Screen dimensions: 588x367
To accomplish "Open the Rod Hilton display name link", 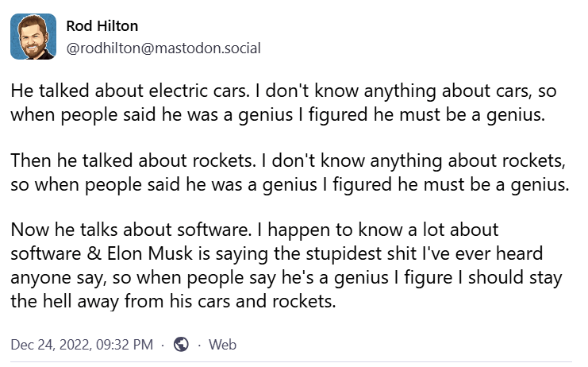I will pyautogui.click(x=102, y=26).
